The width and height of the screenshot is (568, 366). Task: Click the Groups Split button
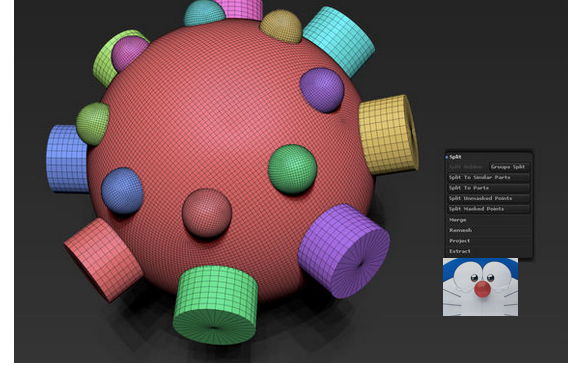pos(508,167)
